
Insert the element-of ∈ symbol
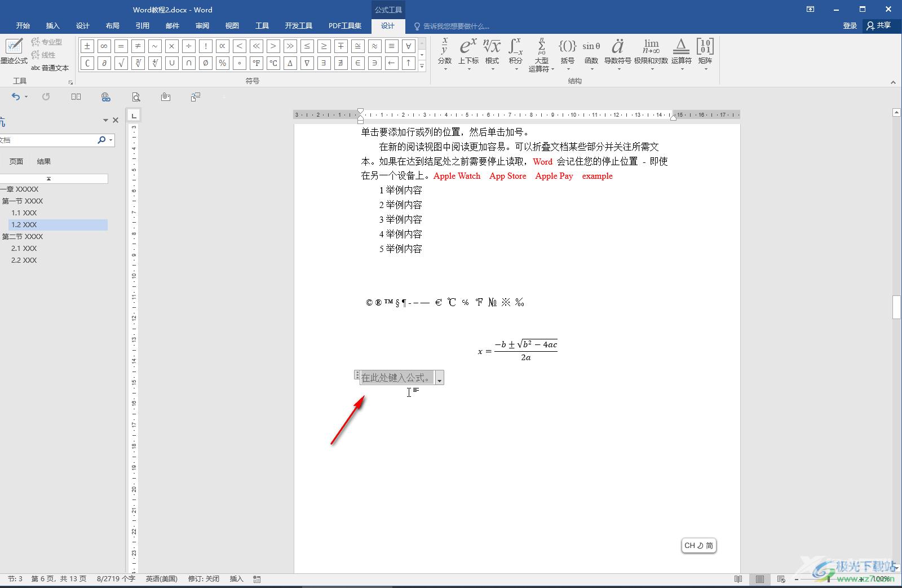[357, 63]
